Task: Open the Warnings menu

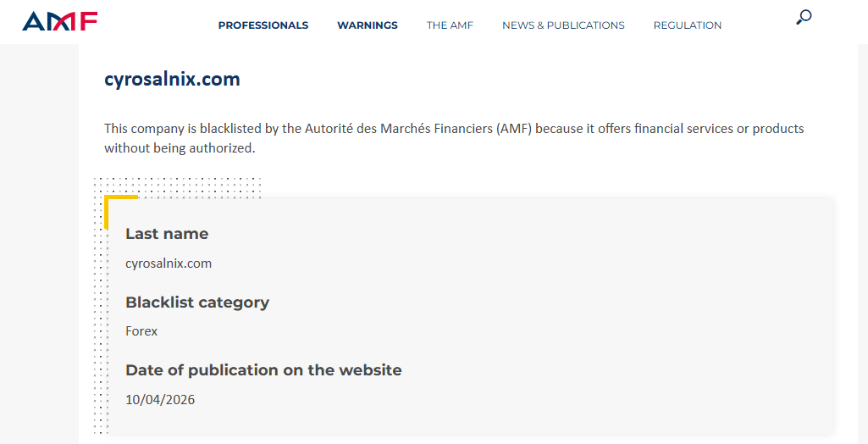Action: point(368,25)
